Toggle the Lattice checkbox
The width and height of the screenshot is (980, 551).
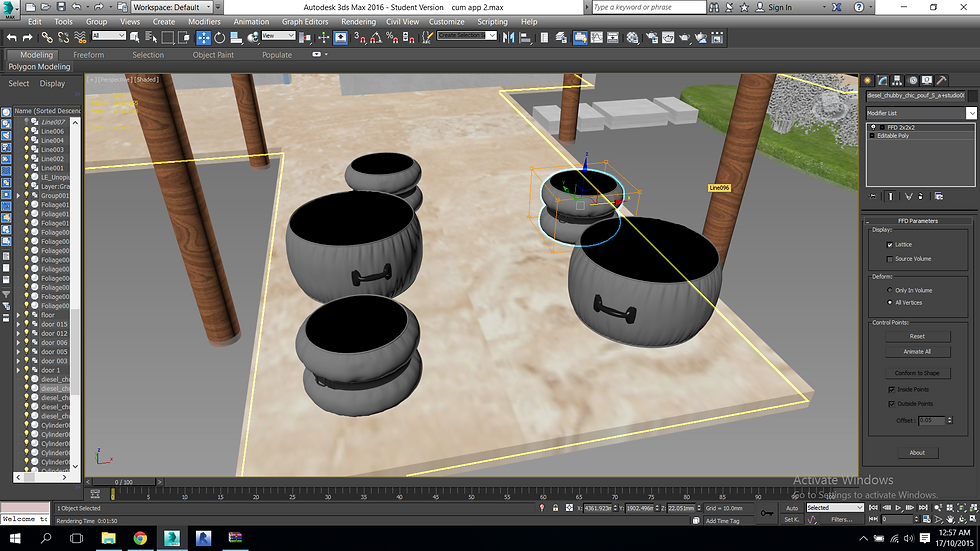(889, 245)
